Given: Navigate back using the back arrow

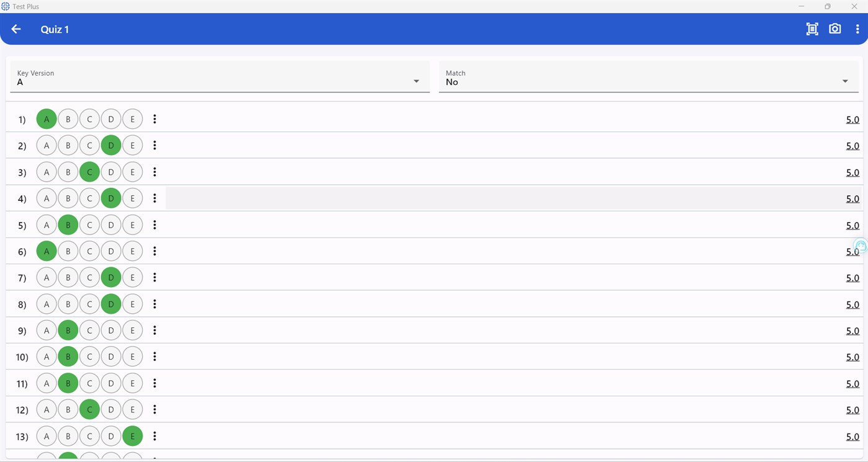Looking at the screenshot, I should click(16, 29).
